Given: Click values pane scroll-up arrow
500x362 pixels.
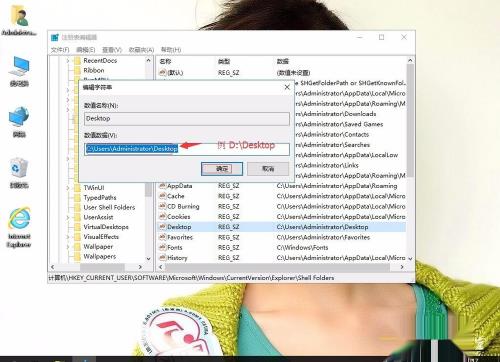Looking at the screenshot, I should point(410,60).
